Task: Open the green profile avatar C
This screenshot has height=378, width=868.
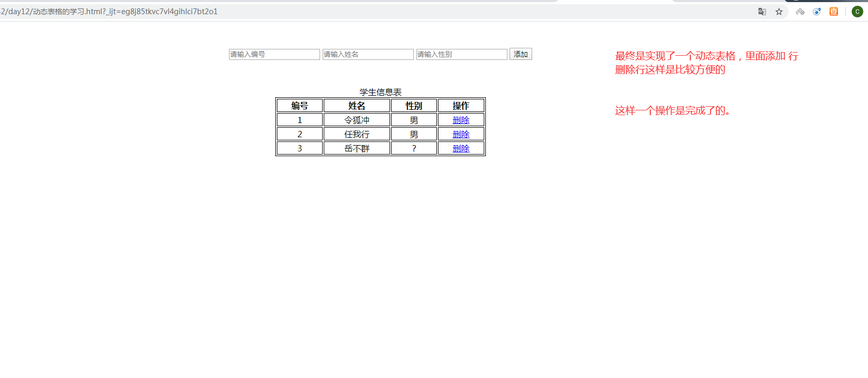Action: point(857,12)
